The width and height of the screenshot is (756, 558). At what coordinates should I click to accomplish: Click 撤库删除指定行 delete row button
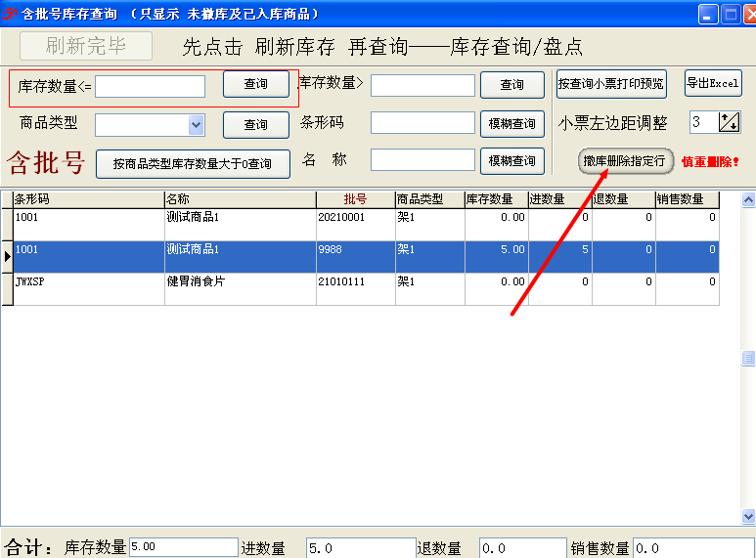point(625,161)
